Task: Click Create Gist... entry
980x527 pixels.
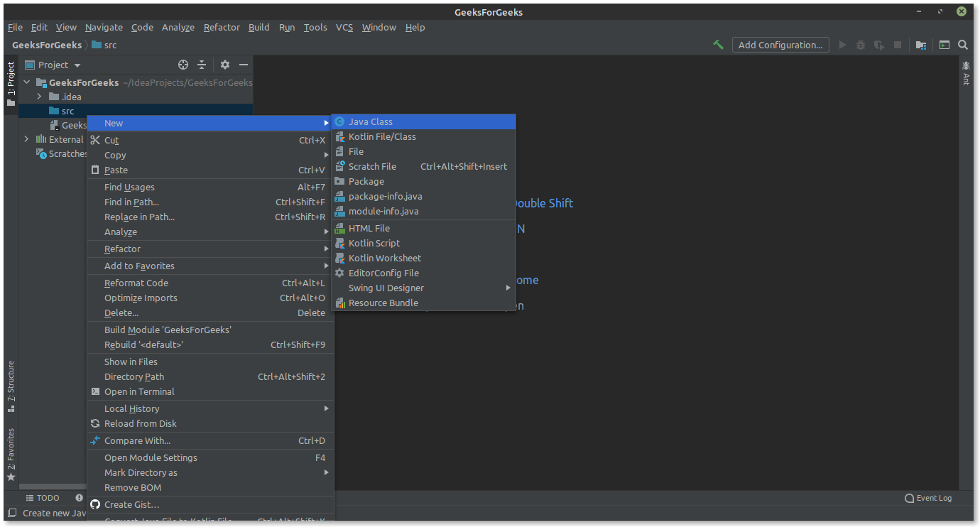Action: point(210,504)
